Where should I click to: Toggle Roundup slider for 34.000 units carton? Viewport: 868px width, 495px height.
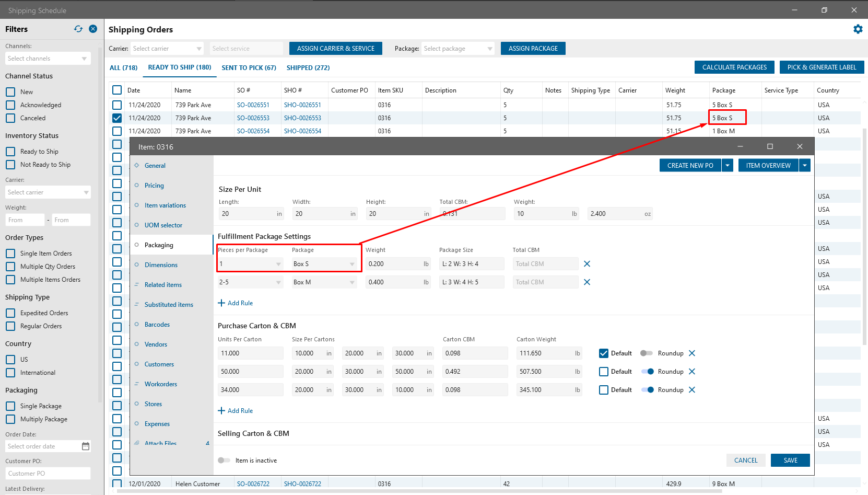click(x=648, y=390)
